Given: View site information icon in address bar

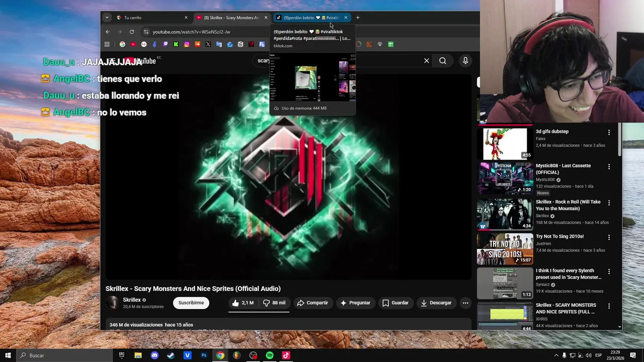Looking at the screenshot, I should [146, 32].
